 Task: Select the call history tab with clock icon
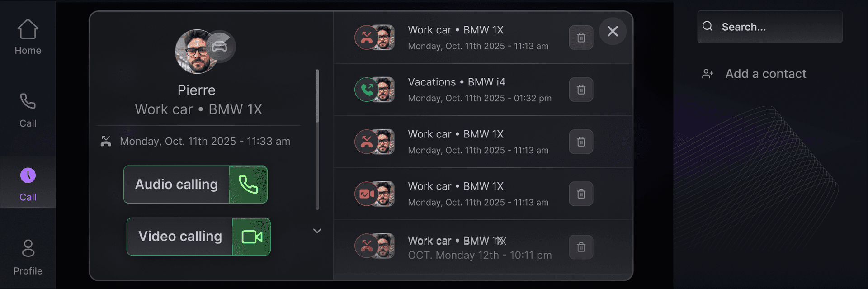coord(28,183)
